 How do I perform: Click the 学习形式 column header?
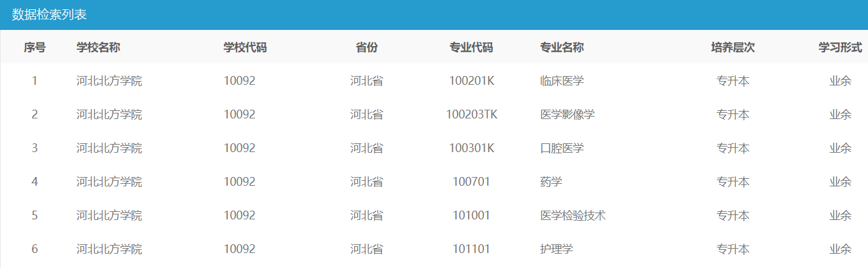click(840, 48)
